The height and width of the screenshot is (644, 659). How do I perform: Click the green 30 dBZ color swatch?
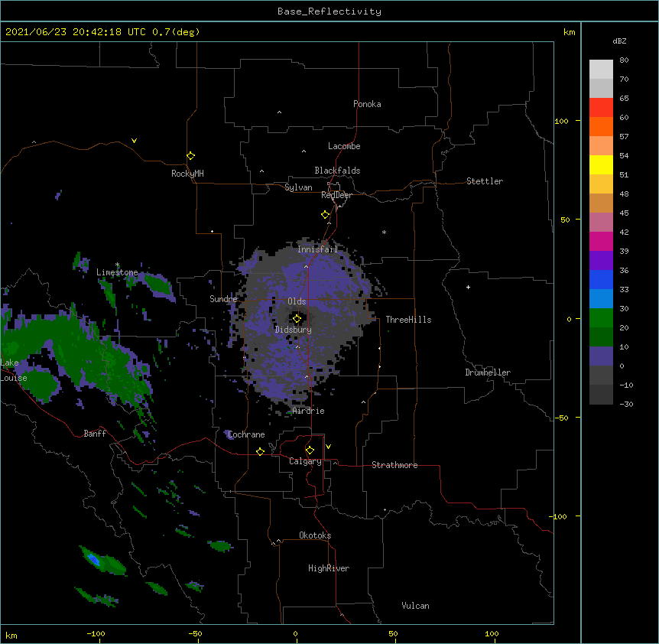pyautogui.click(x=601, y=318)
